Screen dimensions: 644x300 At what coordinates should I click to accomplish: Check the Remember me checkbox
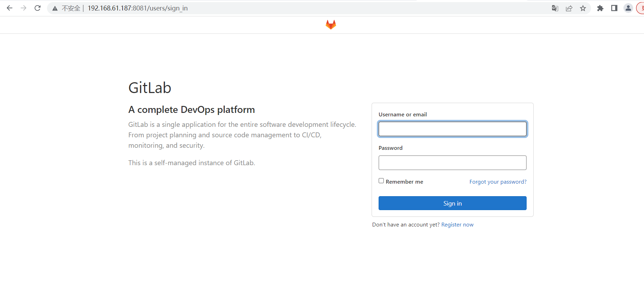click(381, 181)
